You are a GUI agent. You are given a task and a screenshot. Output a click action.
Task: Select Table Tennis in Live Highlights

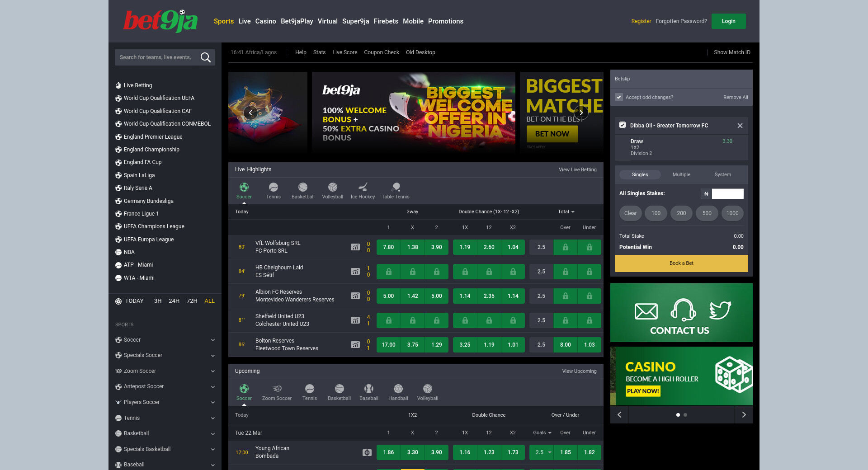pos(396,188)
